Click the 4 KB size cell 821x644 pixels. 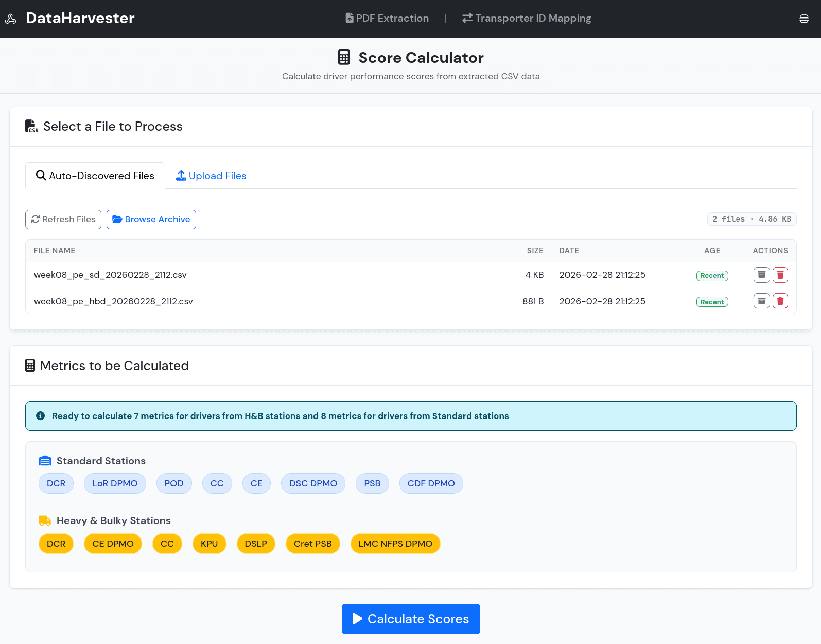click(x=534, y=275)
